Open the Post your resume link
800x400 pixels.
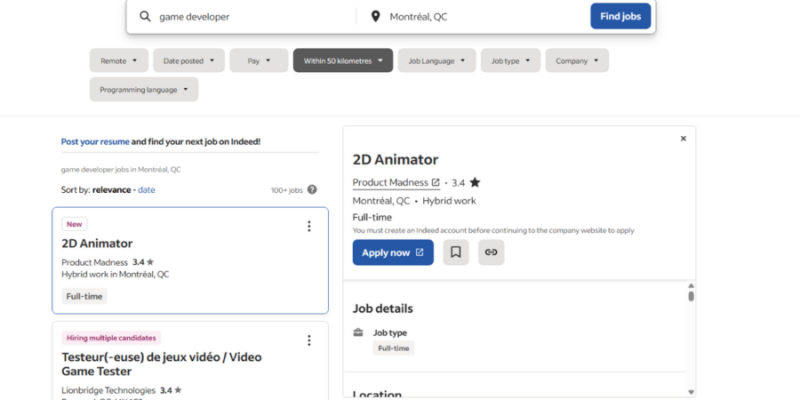[95, 142]
